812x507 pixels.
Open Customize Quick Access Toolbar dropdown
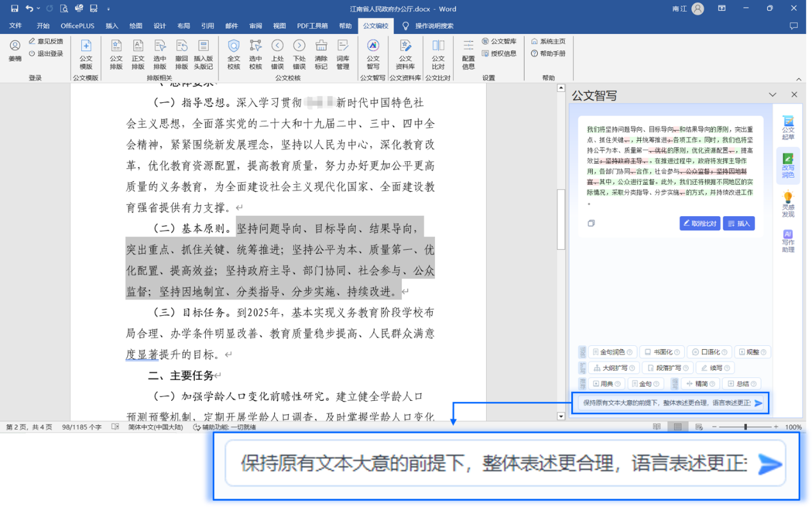tap(108, 9)
